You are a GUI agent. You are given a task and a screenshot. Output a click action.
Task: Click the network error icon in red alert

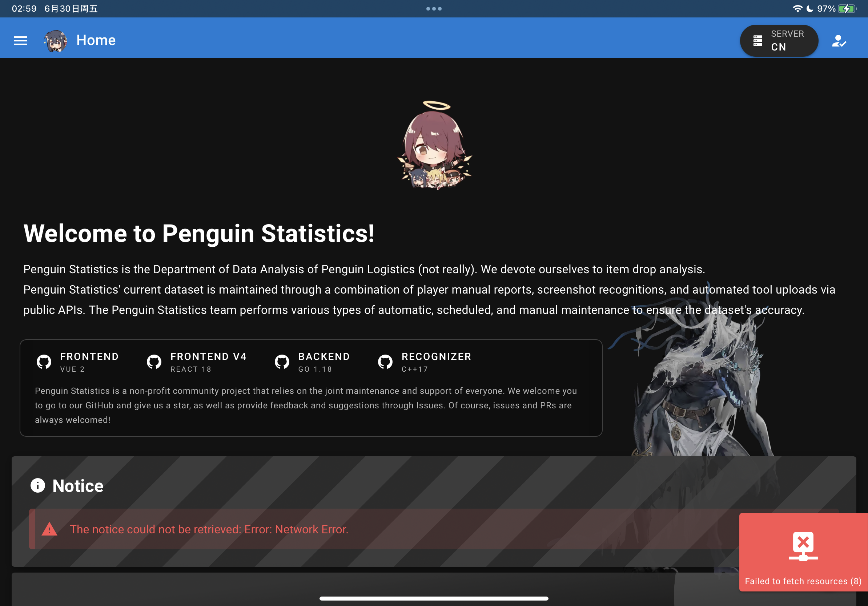point(803,546)
